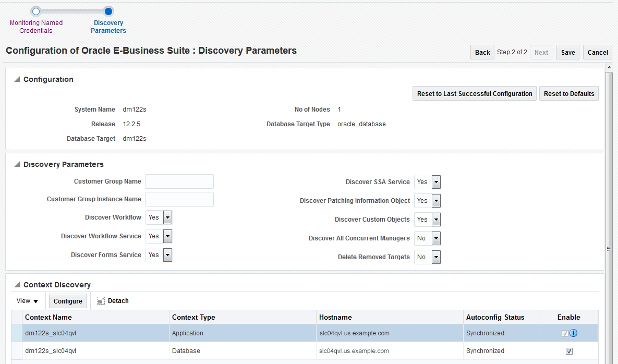The height and width of the screenshot is (364, 618).
Task: Select the Application context type cell
Action: pos(243,333)
